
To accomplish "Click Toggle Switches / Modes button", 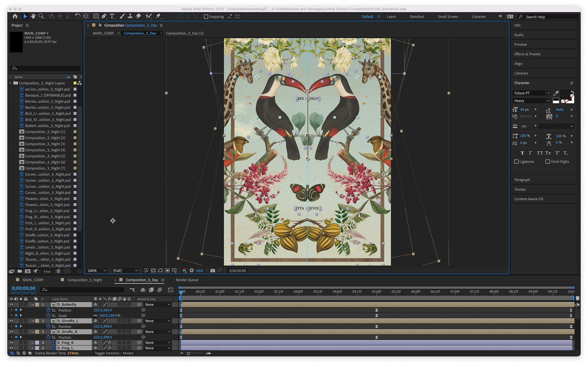I will [114, 353].
